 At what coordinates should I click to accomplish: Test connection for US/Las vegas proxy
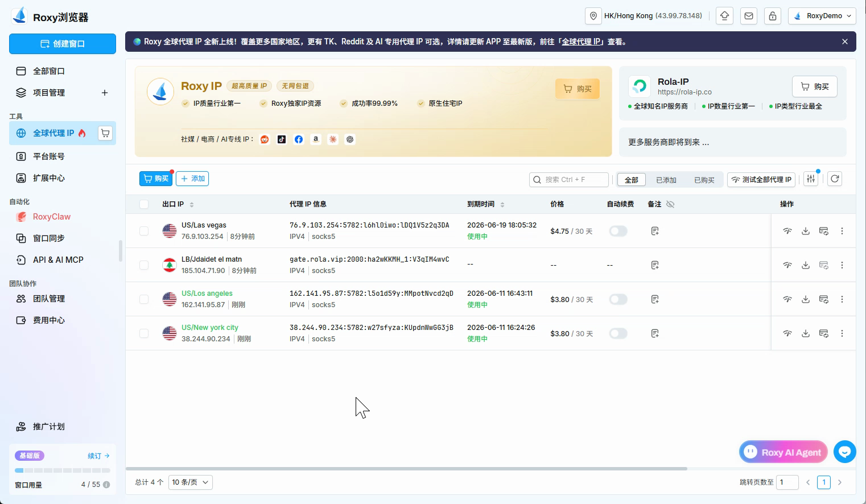(x=787, y=231)
